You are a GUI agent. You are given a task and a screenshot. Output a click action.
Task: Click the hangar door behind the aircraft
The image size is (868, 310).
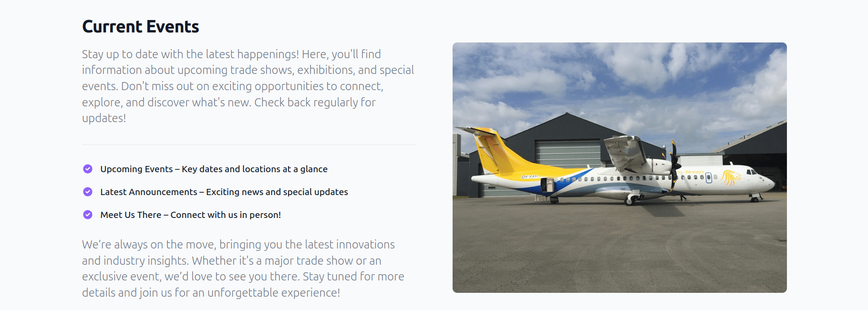568,154
